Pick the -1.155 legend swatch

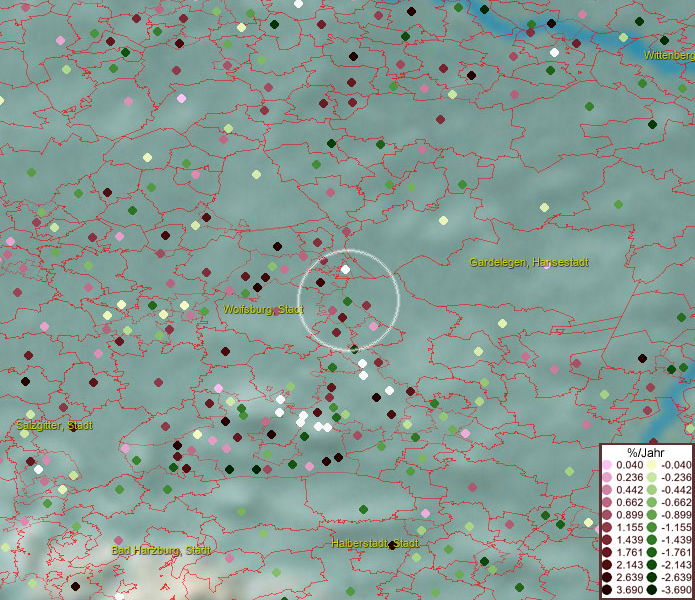[652, 527]
